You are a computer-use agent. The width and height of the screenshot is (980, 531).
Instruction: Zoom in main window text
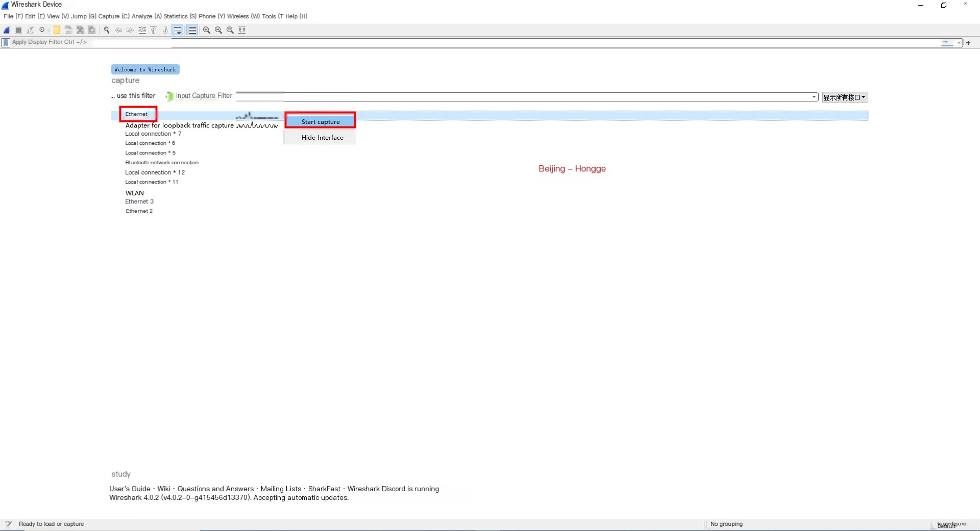tap(207, 30)
